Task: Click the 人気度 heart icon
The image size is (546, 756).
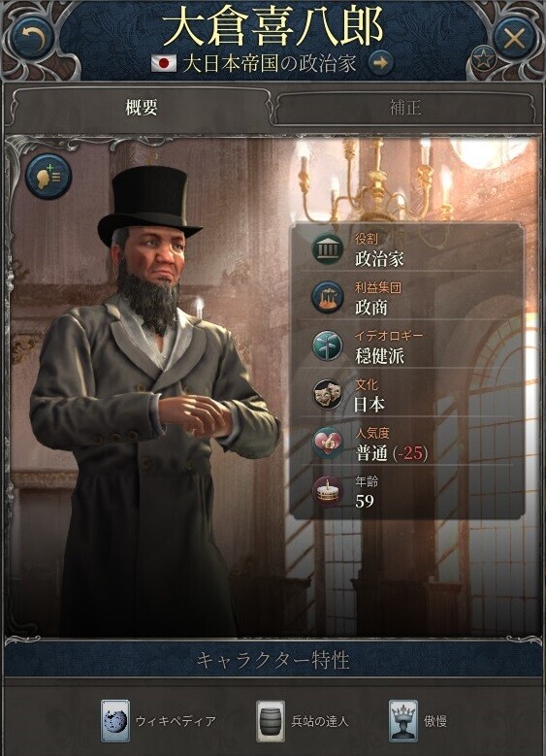Action: click(328, 444)
